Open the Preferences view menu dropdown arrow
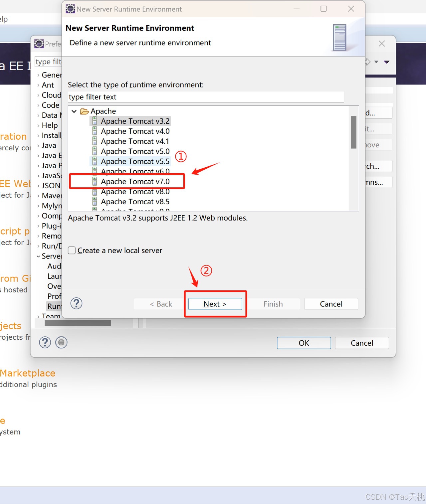The width and height of the screenshot is (426, 504). click(387, 62)
